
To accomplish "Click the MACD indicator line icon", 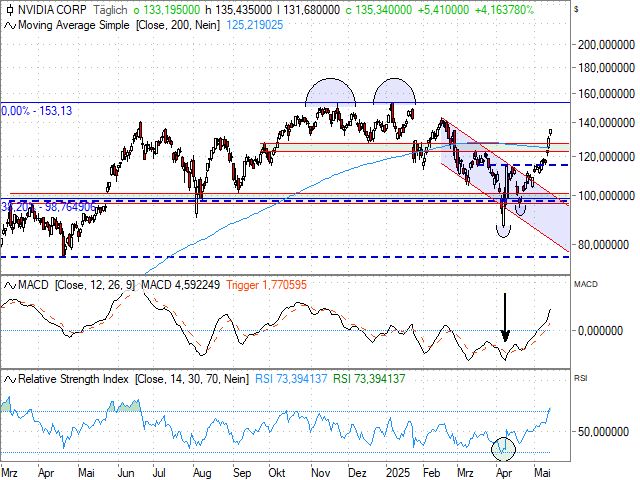I will 10,285.
